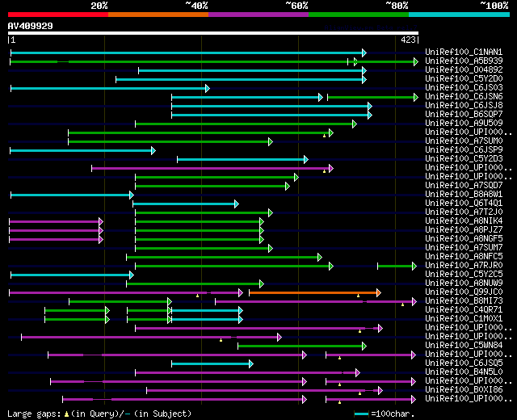This screenshot has height=420, width=517.
Task: Click the UniRef100_A8NFC5 hit name
Action: pyautogui.click(x=464, y=257)
